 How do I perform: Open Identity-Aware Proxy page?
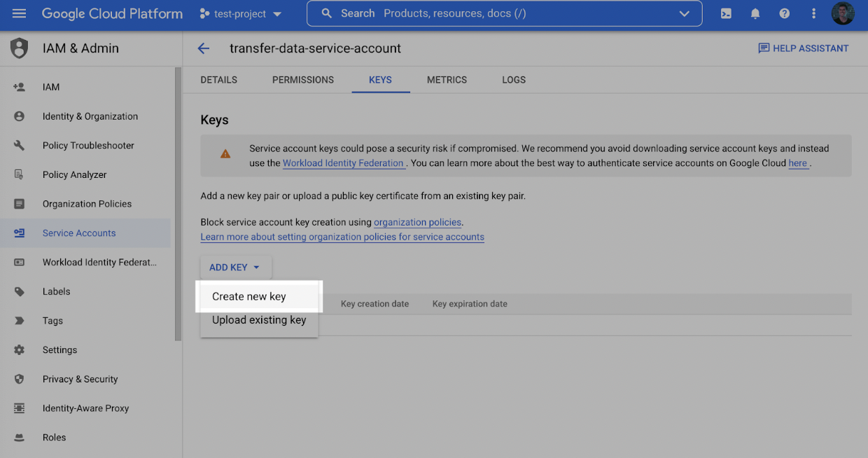(x=85, y=408)
